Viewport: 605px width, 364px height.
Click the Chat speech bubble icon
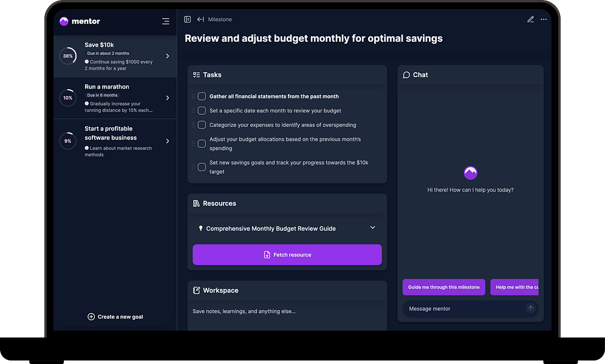tap(406, 75)
